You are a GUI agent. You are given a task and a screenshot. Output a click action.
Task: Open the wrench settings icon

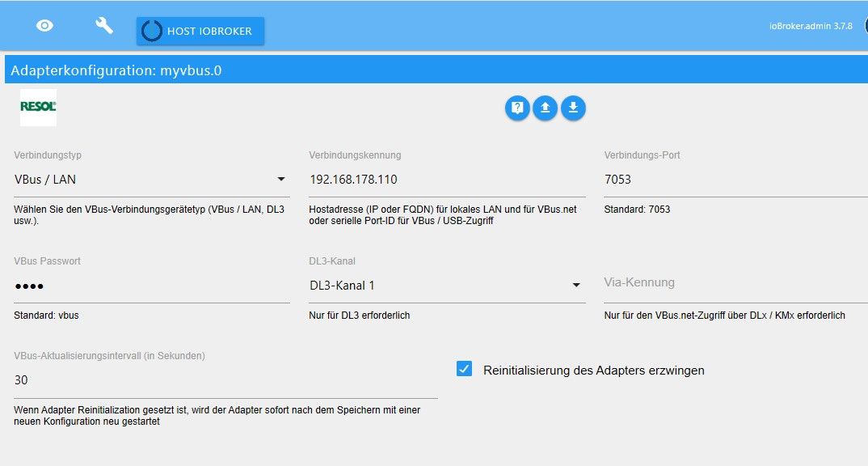104,26
